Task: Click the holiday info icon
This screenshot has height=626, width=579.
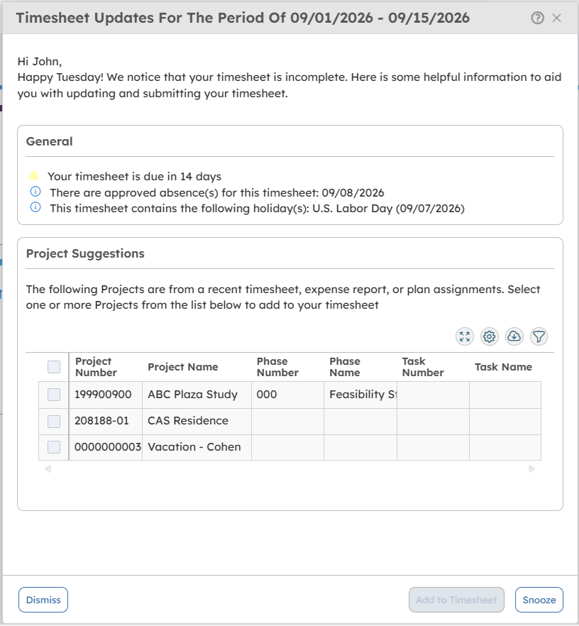Action: 36,208
